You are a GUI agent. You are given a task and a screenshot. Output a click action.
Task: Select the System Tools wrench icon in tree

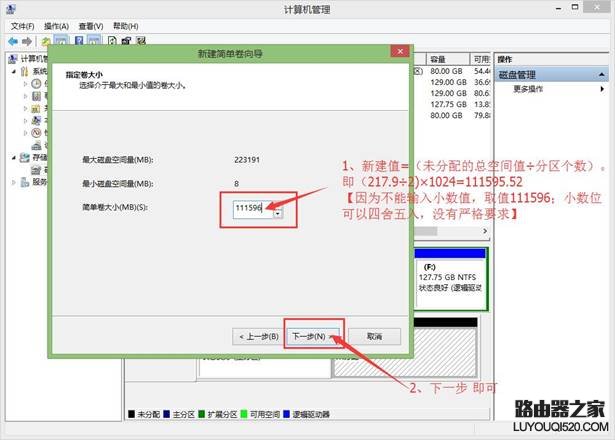click(25, 71)
